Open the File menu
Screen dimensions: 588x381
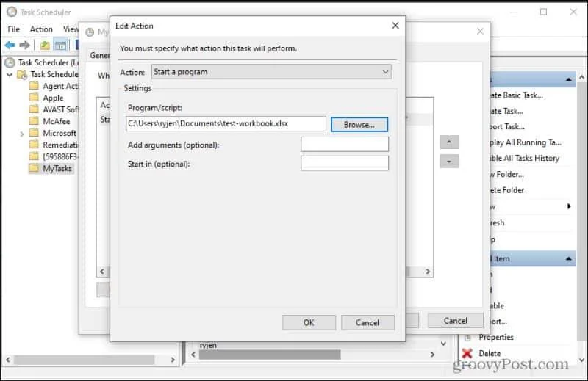point(13,29)
